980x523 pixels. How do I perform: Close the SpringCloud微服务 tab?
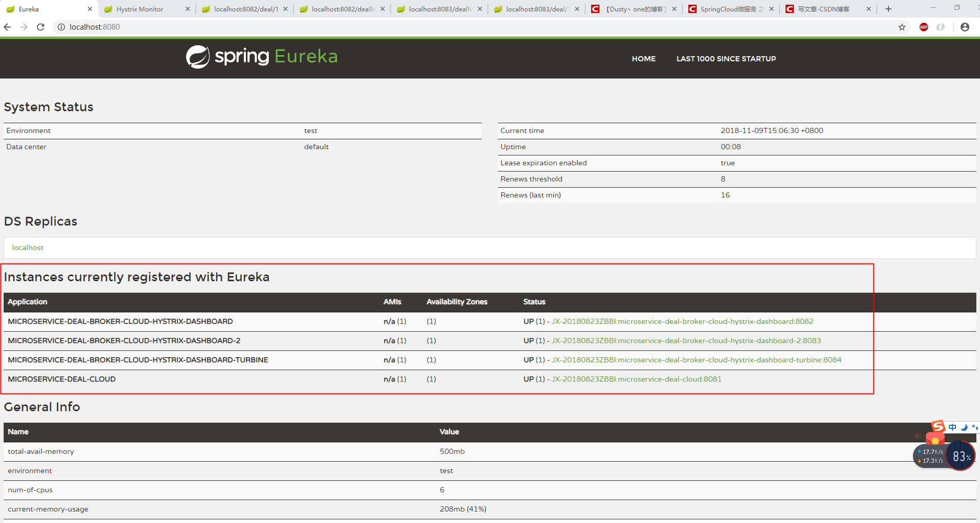[772, 9]
